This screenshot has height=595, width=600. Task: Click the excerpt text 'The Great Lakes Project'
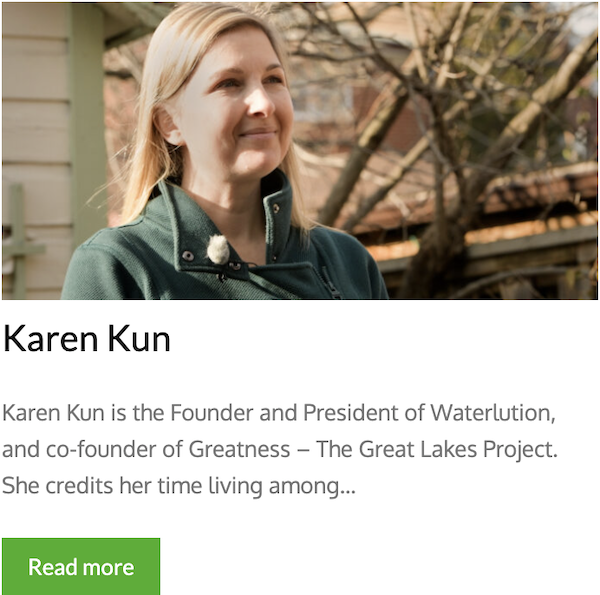(x=437, y=449)
